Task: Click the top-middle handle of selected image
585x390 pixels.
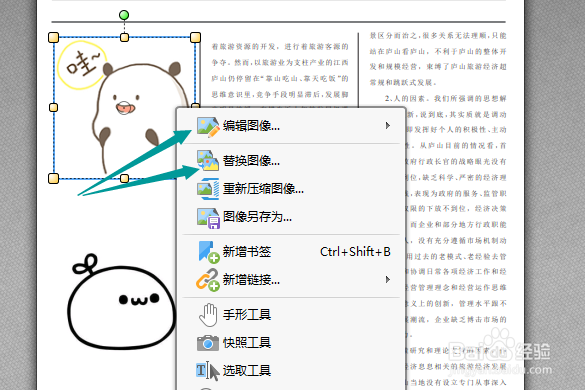Action: pyautogui.click(x=124, y=37)
